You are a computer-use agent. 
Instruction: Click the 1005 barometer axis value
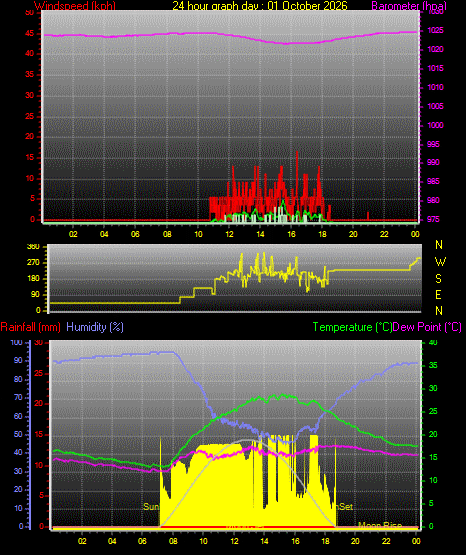point(436,106)
